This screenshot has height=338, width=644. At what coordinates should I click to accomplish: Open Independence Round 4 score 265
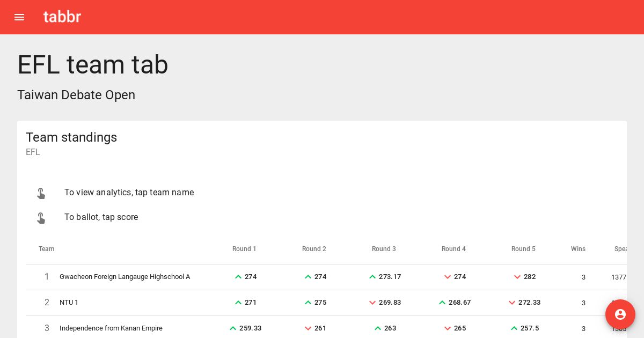pos(460,328)
